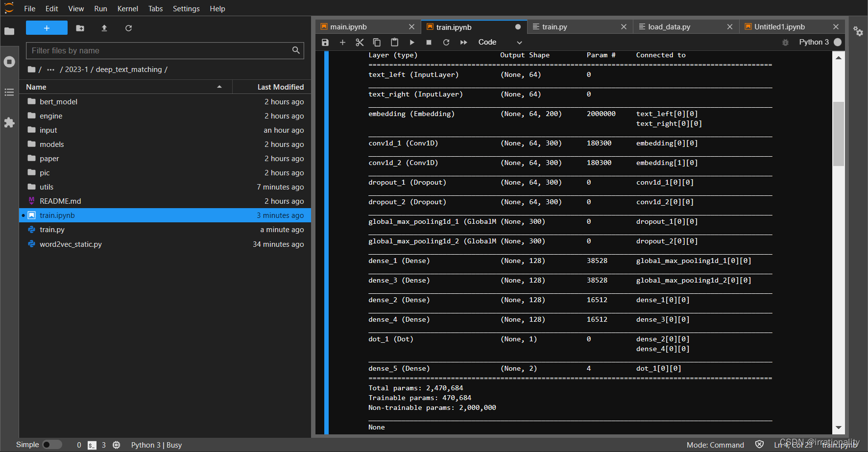Select the word2vec_static.py file
Image resolution: width=868 pixels, height=452 pixels.
click(x=165, y=244)
